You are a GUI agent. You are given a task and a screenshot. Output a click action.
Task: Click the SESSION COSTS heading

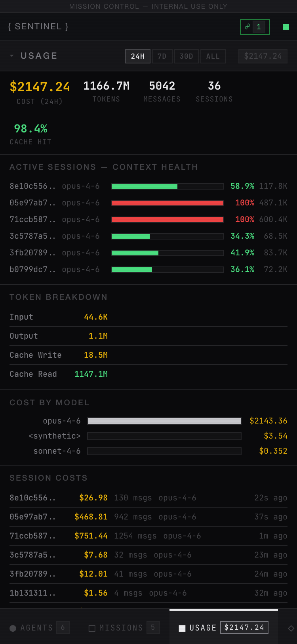click(48, 478)
